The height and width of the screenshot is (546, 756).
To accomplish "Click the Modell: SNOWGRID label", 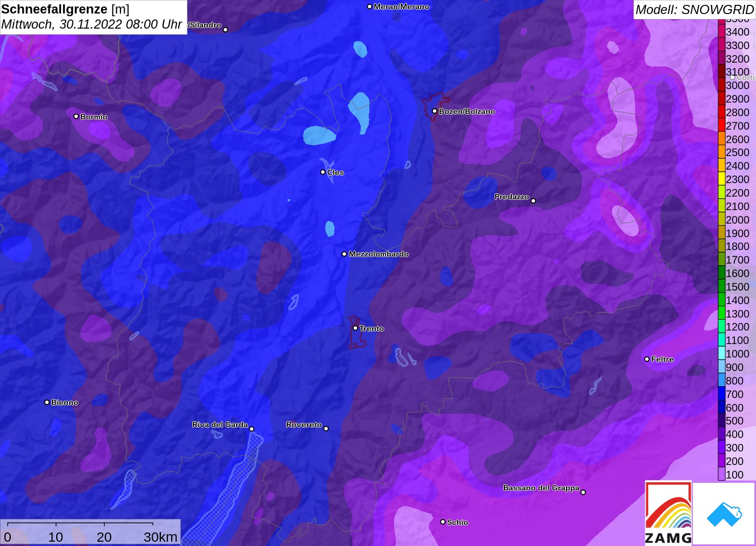I will [694, 10].
